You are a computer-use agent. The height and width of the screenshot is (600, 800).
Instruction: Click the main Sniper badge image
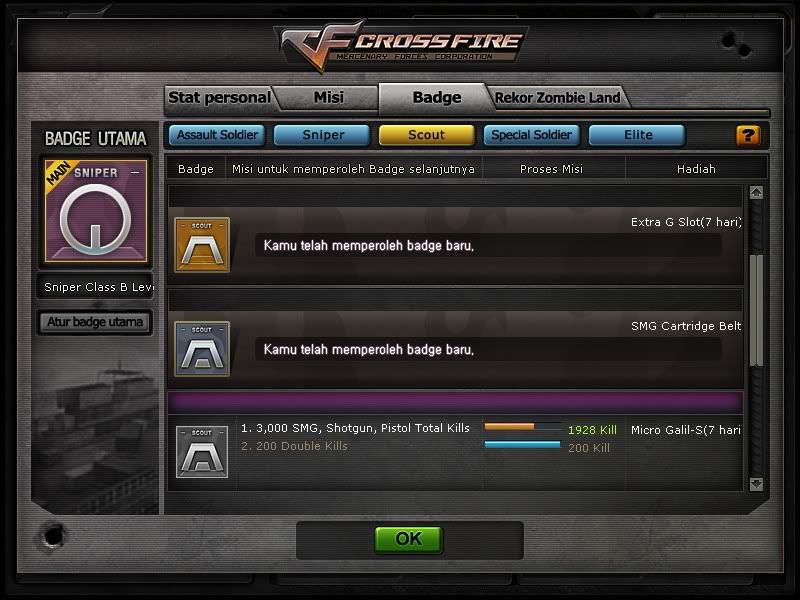(96, 211)
